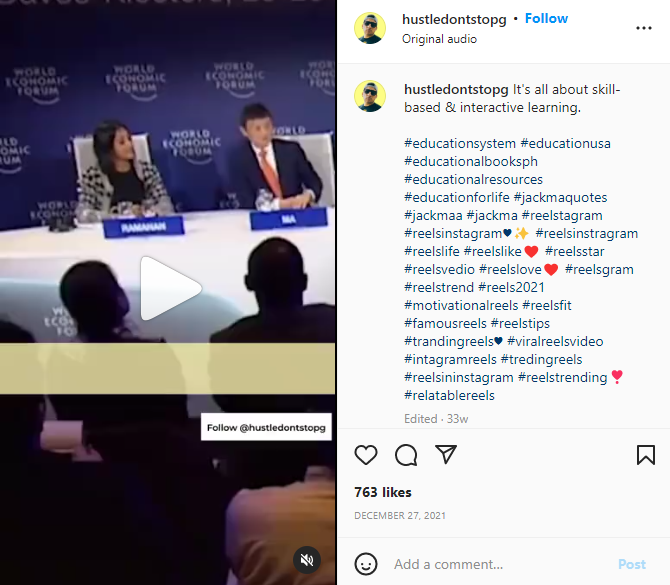Submit comment with Post button
This screenshot has width=670, height=585.
click(632, 564)
